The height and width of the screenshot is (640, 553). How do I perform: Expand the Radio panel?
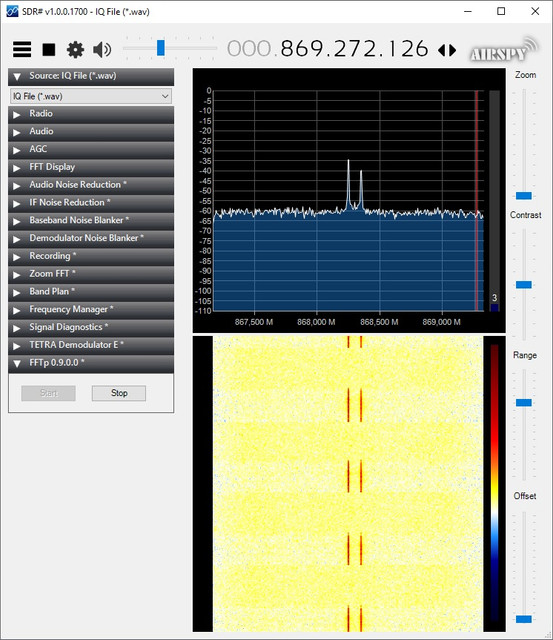(x=91, y=114)
